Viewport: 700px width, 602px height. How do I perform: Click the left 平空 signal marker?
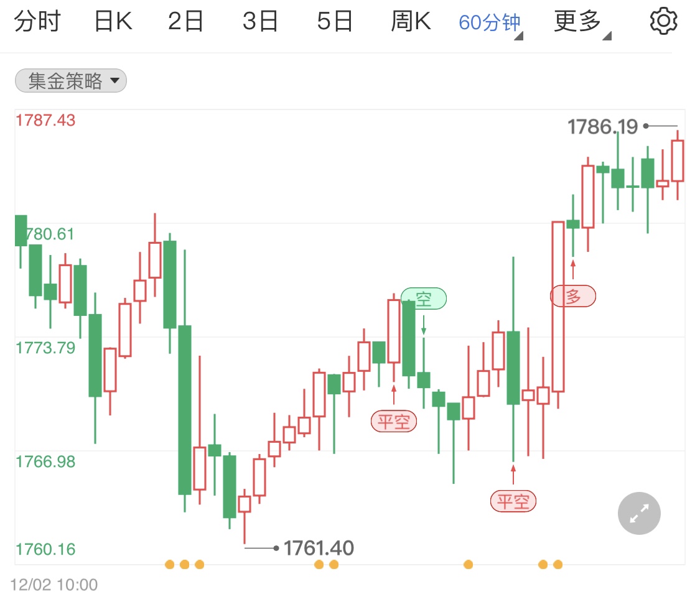pos(393,420)
